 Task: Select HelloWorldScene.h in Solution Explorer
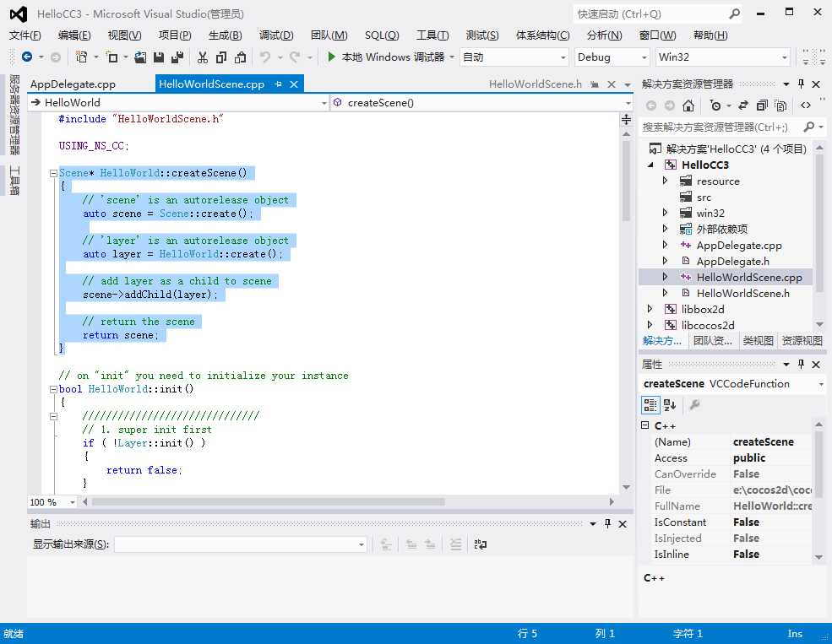[x=742, y=293]
